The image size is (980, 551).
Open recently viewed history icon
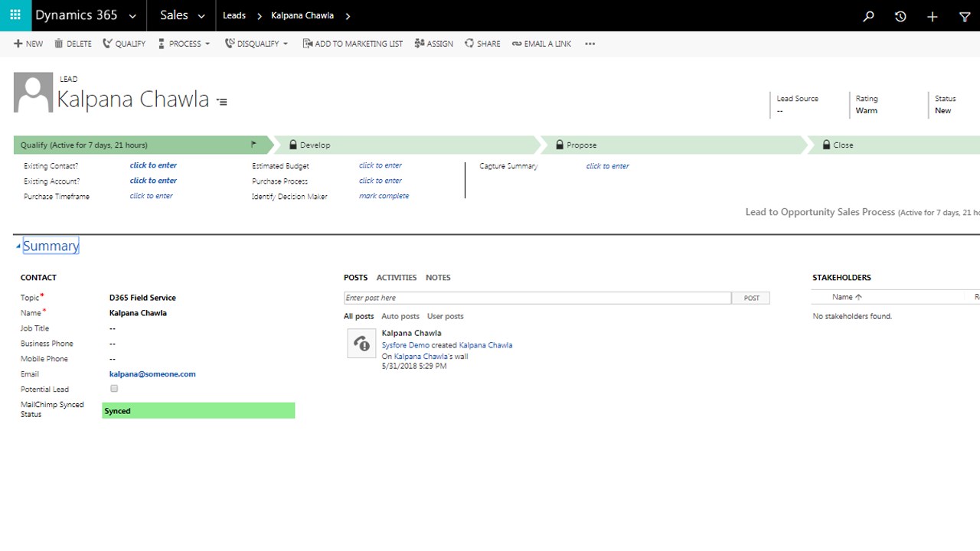click(x=900, y=16)
